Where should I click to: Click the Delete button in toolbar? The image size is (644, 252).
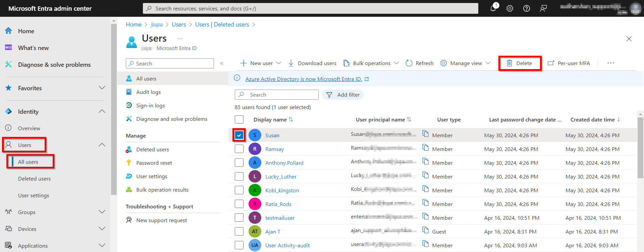coord(520,63)
